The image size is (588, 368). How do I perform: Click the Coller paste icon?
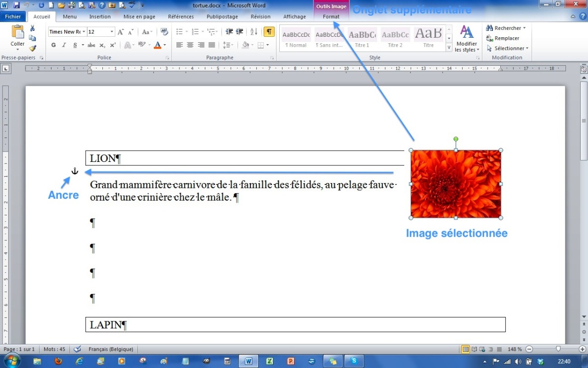18,35
